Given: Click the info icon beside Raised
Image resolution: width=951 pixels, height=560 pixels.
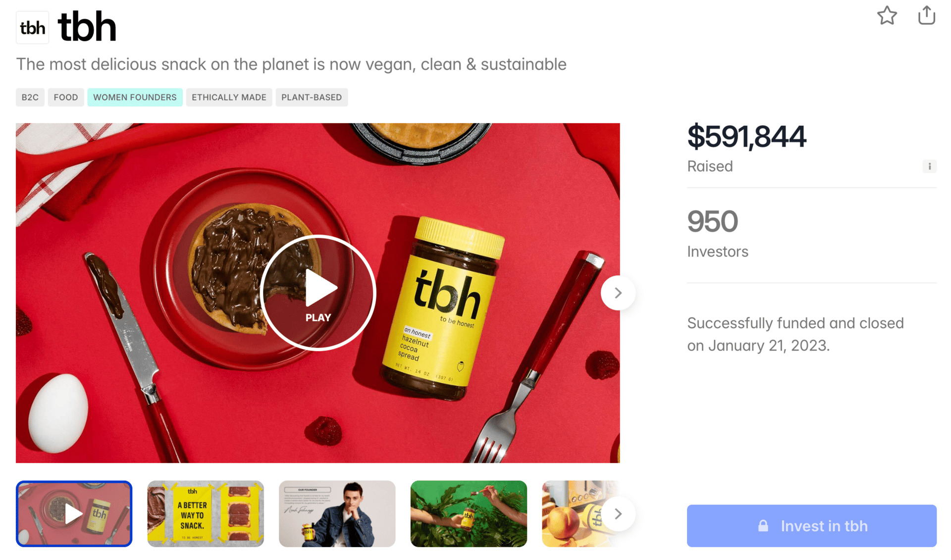Looking at the screenshot, I should click(x=929, y=166).
